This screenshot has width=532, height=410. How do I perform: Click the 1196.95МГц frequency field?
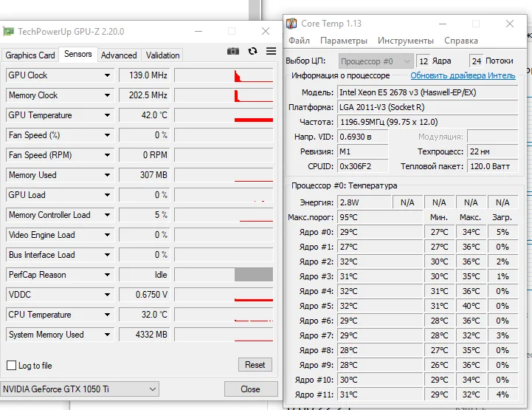(427, 122)
